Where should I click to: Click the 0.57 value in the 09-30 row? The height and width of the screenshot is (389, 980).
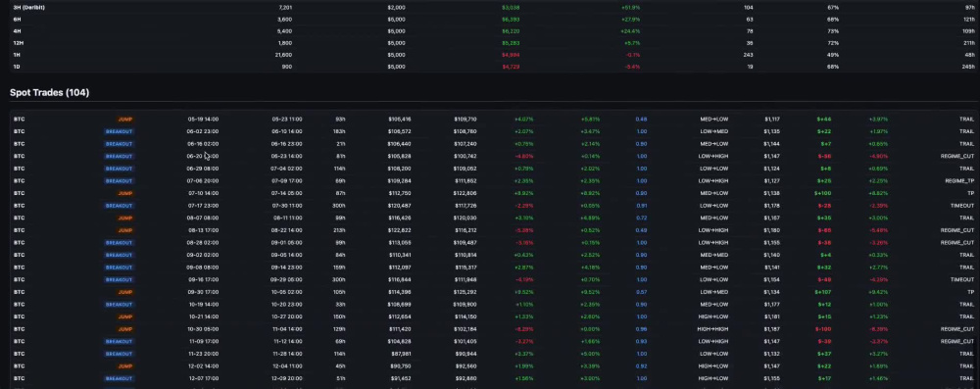[x=641, y=292]
